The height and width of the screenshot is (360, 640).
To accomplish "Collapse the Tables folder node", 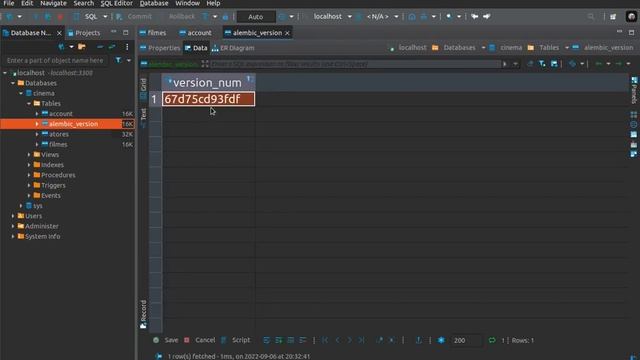I will click(x=29, y=103).
